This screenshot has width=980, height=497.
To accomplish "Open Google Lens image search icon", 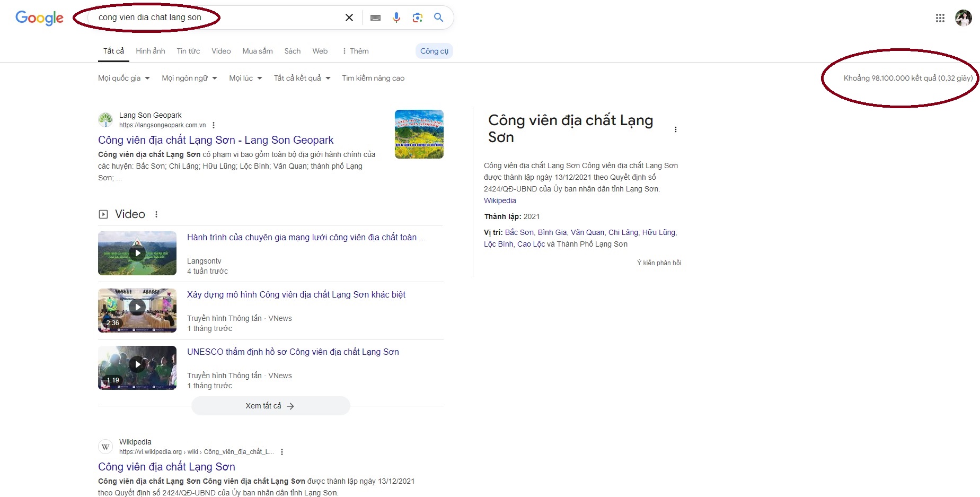I will click(x=418, y=18).
